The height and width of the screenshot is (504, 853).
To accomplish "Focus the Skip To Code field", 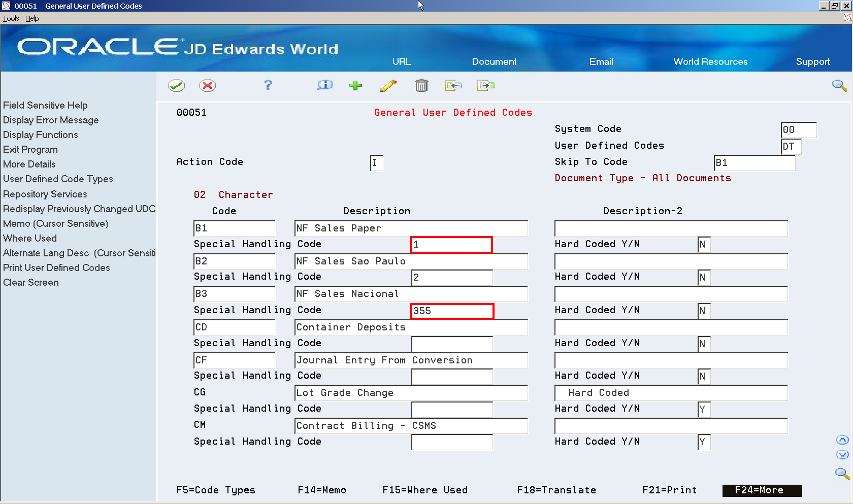I will [754, 163].
